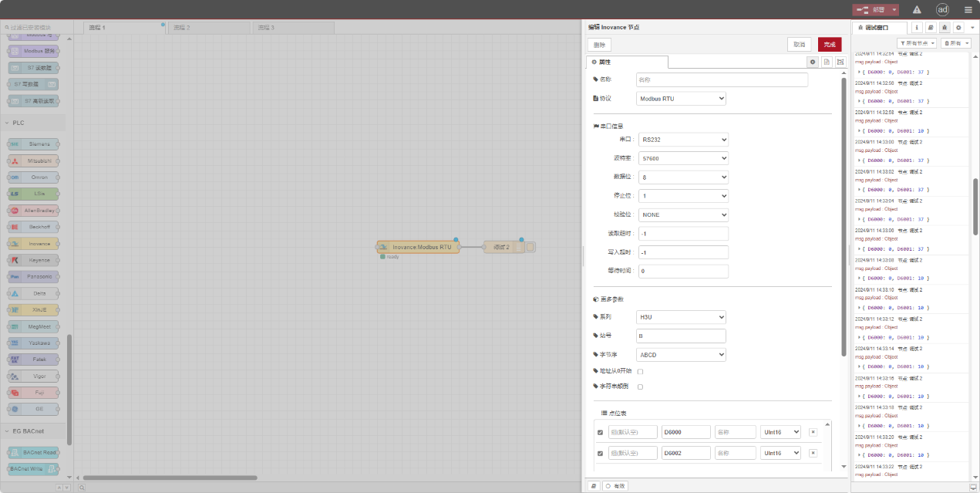Click the info sidebar icon
The image size is (980, 493).
[917, 28]
